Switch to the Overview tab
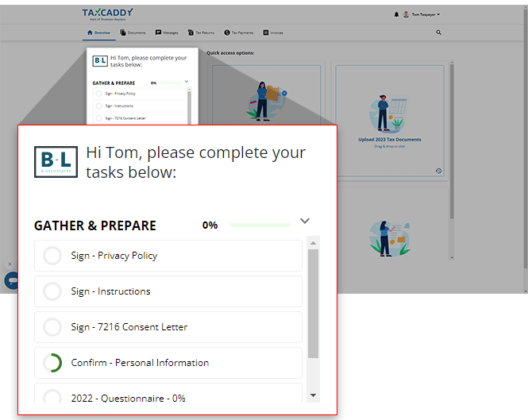Screen dimensions: 528x420 tap(98, 33)
